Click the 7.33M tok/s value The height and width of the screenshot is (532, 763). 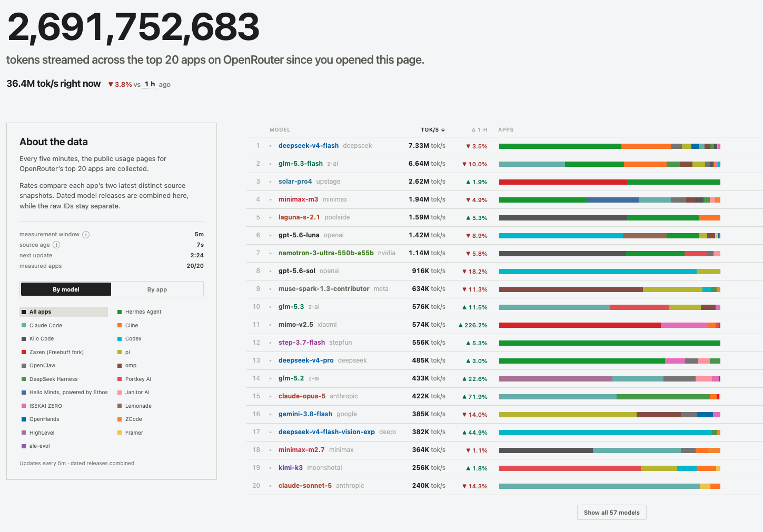427,146
